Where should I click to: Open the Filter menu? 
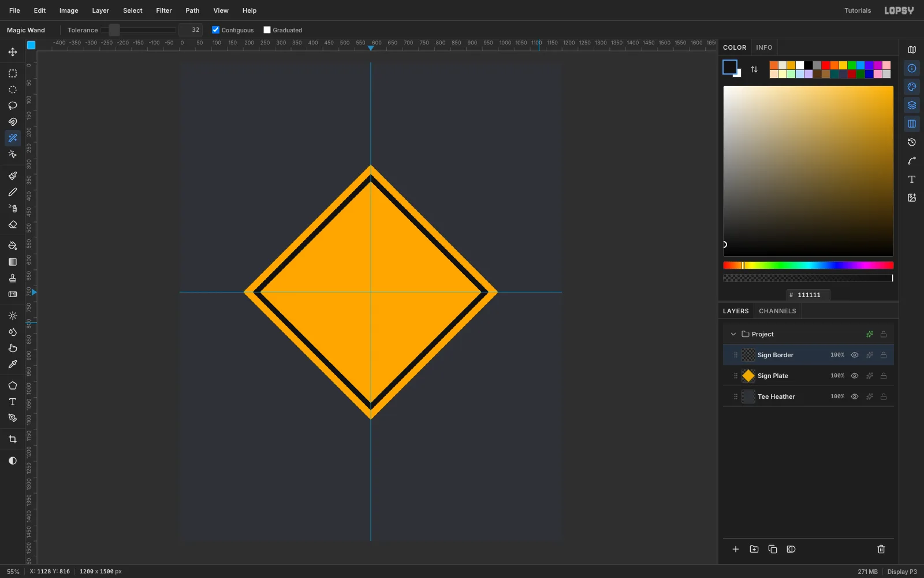tap(164, 10)
